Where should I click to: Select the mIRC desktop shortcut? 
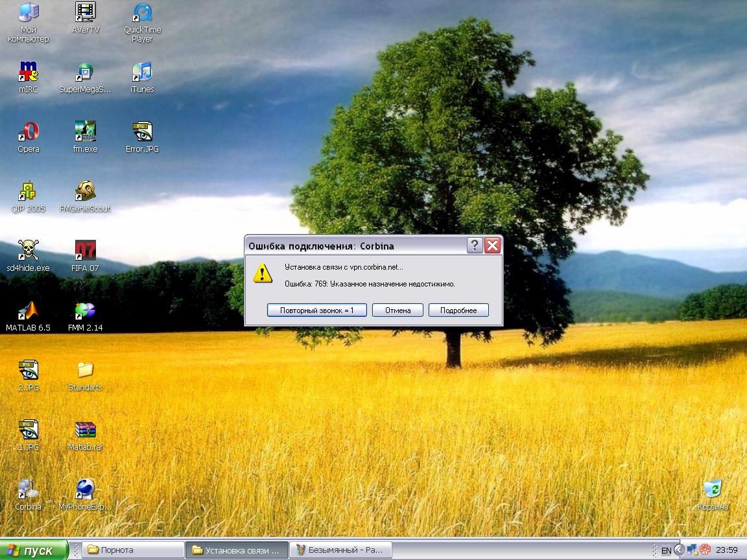[x=28, y=73]
